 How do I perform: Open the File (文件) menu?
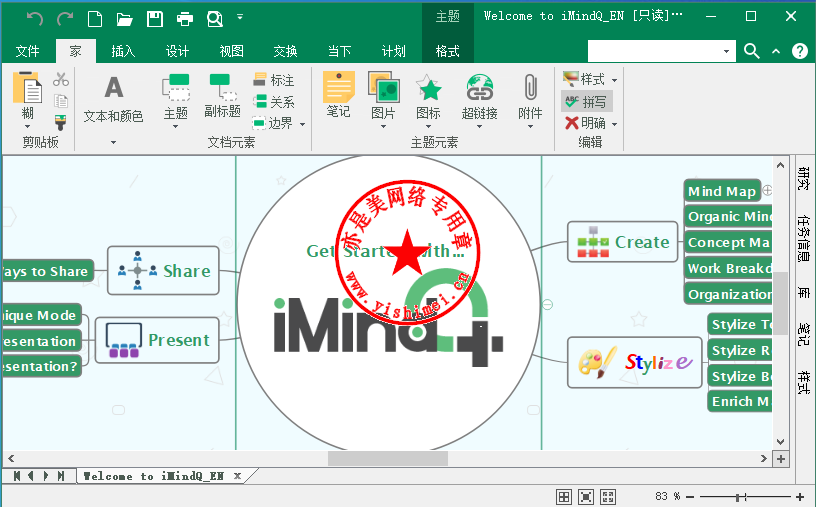28,51
